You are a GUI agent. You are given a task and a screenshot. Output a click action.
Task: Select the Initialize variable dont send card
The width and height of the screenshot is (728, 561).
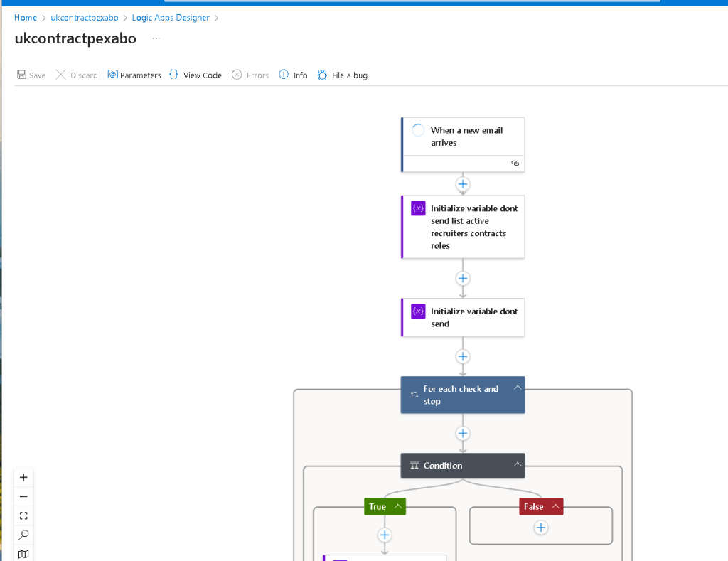pyautogui.click(x=463, y=317)
